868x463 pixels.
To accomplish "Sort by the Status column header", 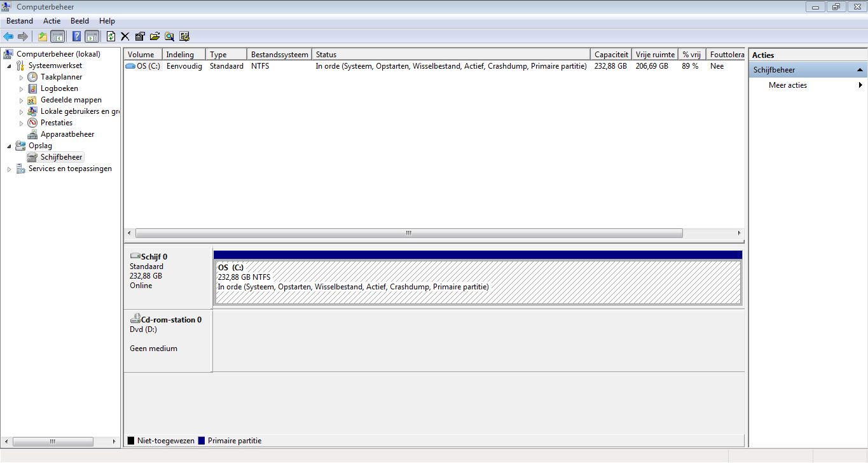I will point(451,55).
